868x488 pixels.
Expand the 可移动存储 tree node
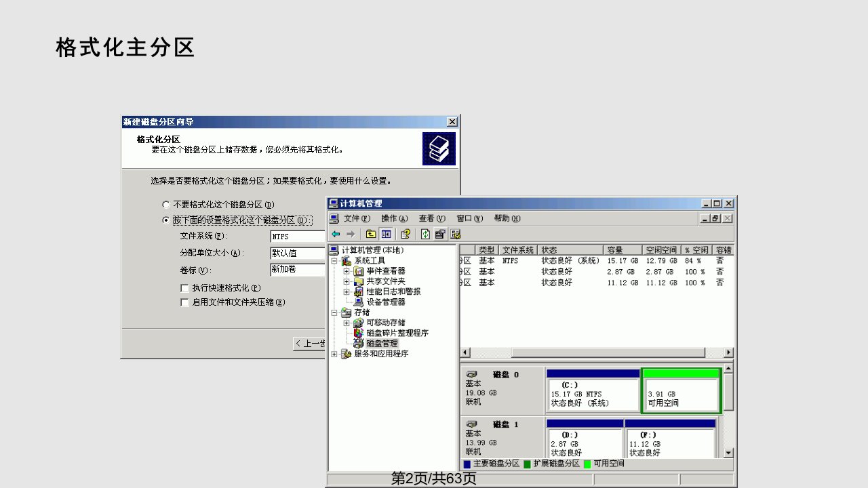tap(346, 323)
